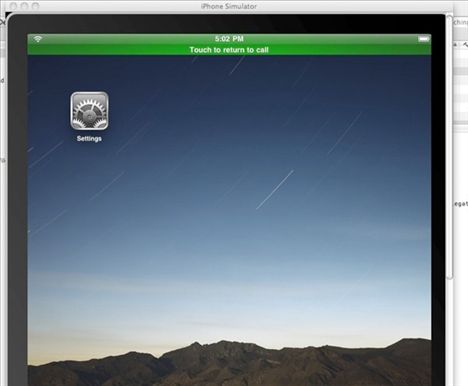468x386 pixels.
Task: Tap the bright shooting star streak on wallpaper
Action: [275, 190]
